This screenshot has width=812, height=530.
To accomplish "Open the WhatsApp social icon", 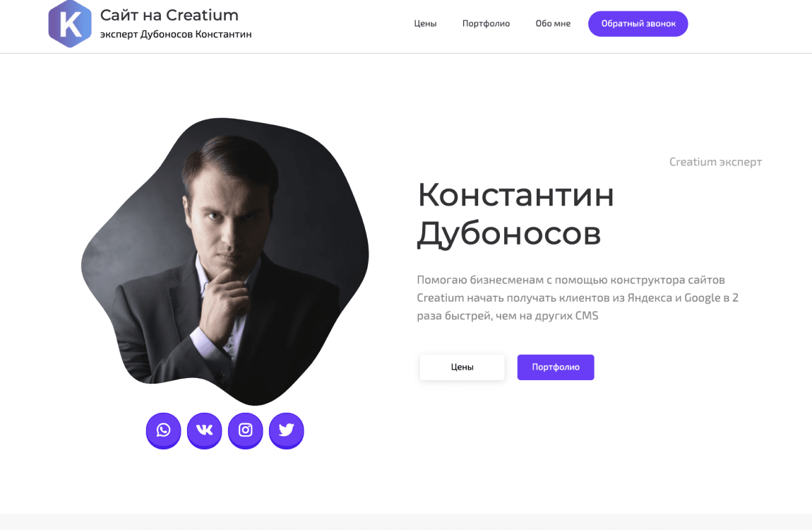I will [163, 430].
